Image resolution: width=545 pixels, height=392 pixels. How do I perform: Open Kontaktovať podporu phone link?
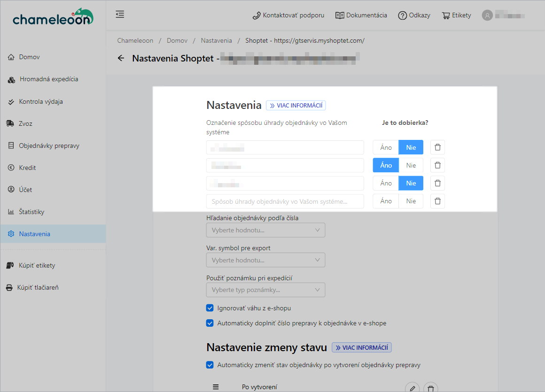tap(288, 15)
